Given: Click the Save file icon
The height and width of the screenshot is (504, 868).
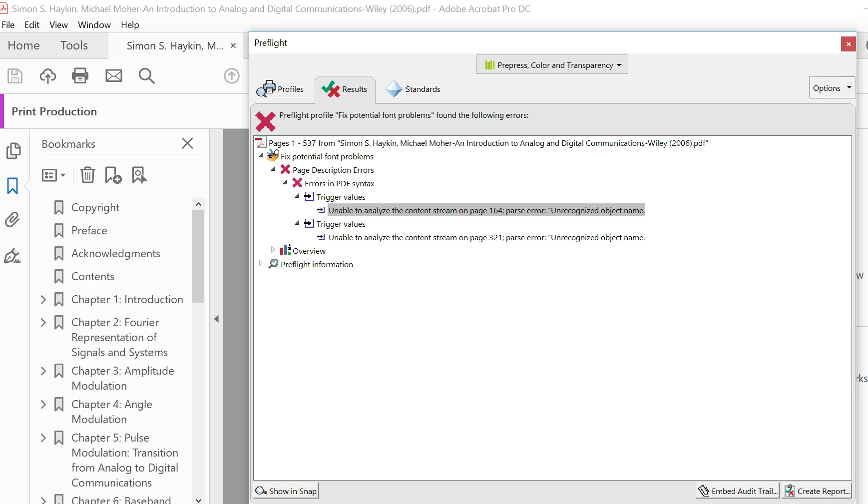Looking at the screenshot, I should point(15,76).
